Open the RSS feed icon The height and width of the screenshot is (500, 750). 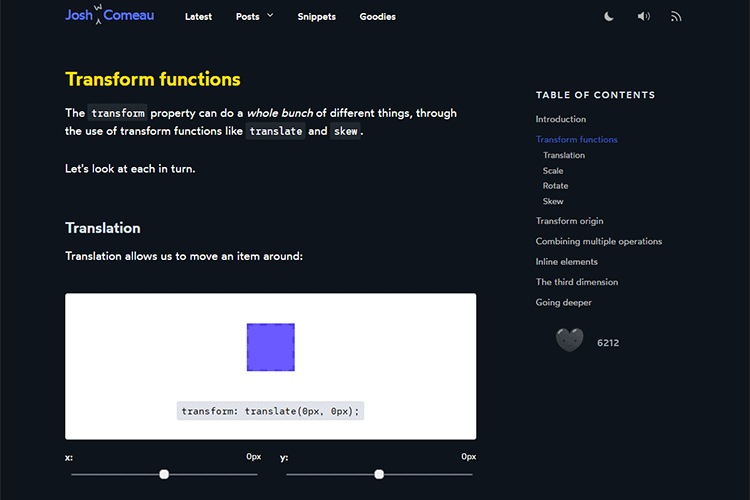click(676, 17)
